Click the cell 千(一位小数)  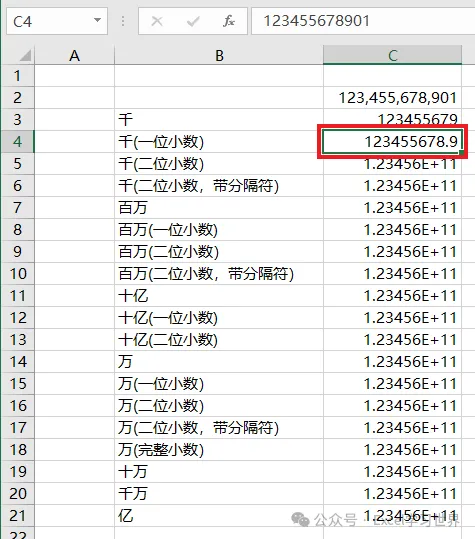point(219,142)
